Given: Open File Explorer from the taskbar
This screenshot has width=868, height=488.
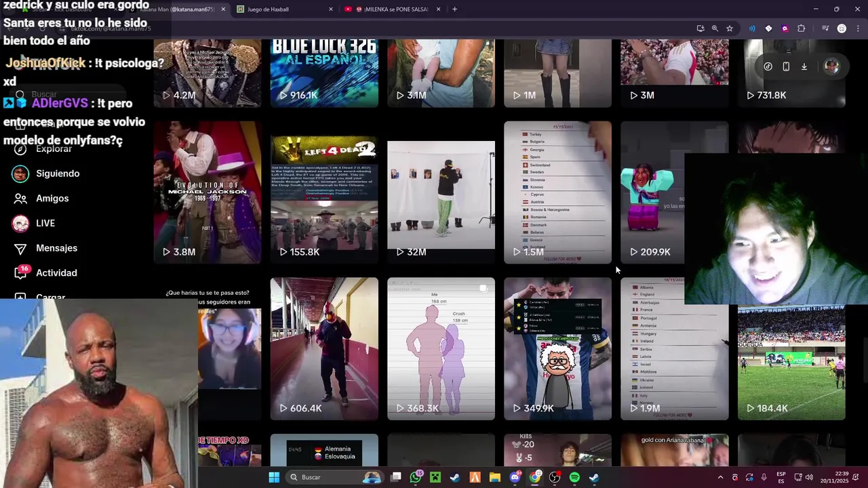Looking at the screenshot, I should (x=495, y=477).
